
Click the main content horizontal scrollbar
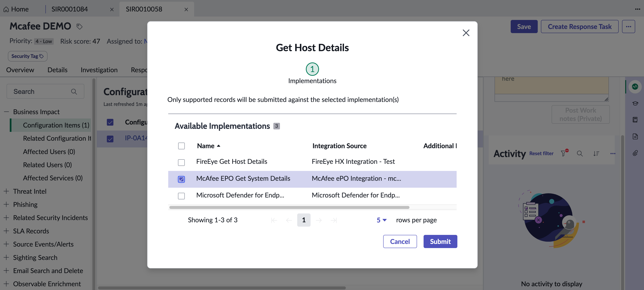(222, 288)
